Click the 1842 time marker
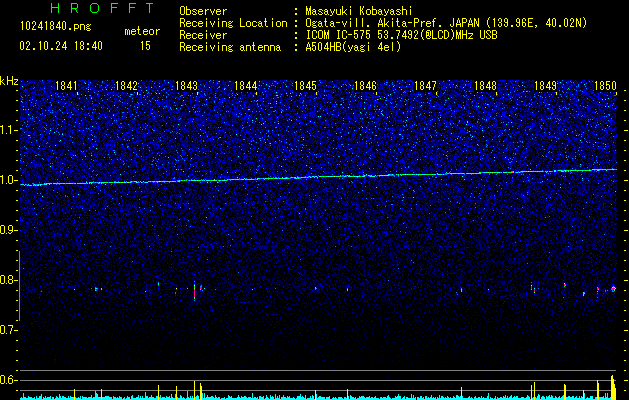This screenshot has height=400, width=629. pos(126,86)
